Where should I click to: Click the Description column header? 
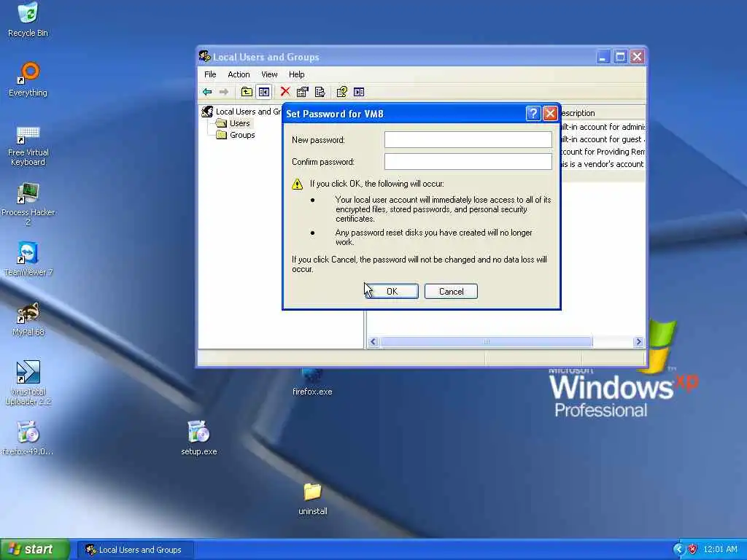pyautogui.click(x=603, y=113)
